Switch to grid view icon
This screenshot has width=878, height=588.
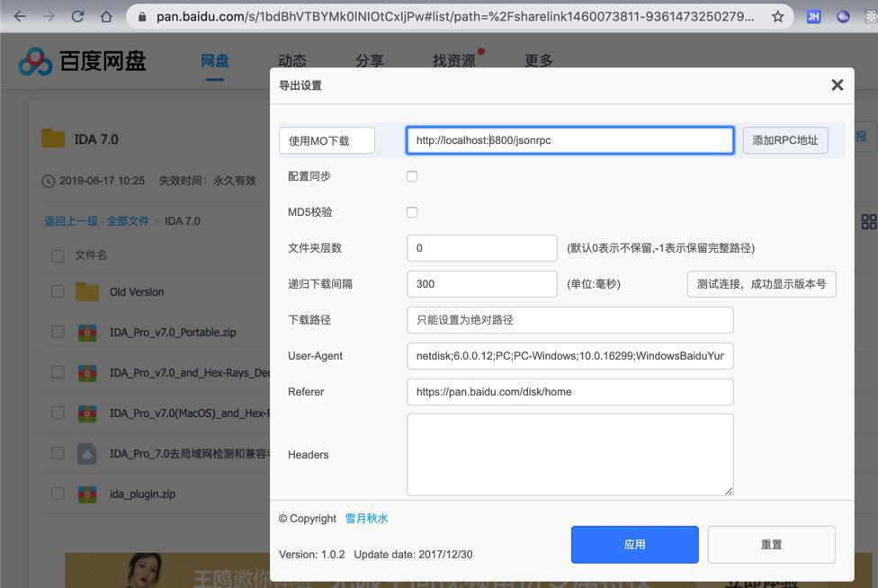click(868, 221)
